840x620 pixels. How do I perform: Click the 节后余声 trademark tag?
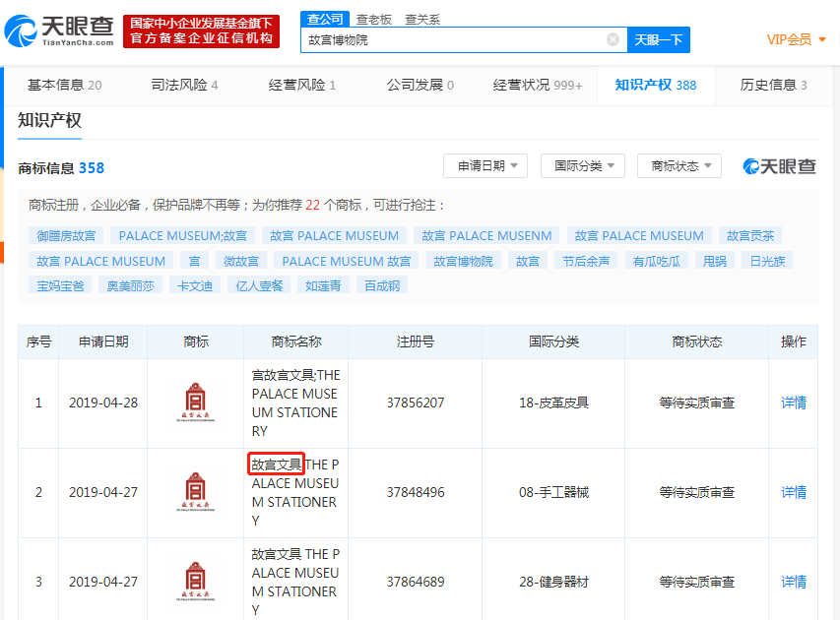(586, 261)
